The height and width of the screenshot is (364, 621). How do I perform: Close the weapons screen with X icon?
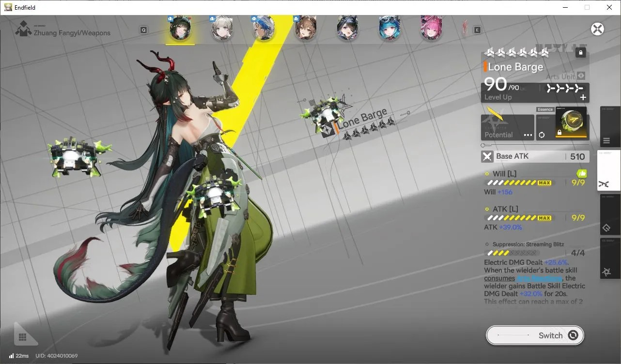click(x=598, y=29)
